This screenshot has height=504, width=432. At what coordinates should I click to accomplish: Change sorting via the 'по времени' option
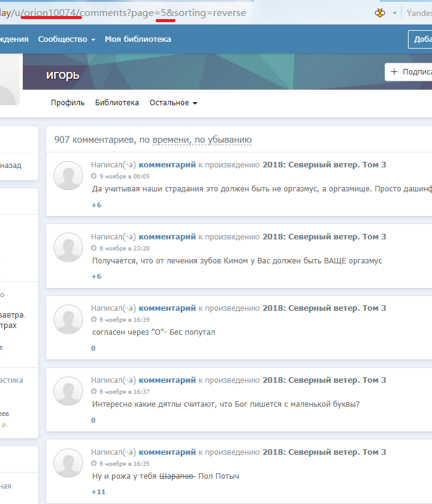tap(170, 140)
